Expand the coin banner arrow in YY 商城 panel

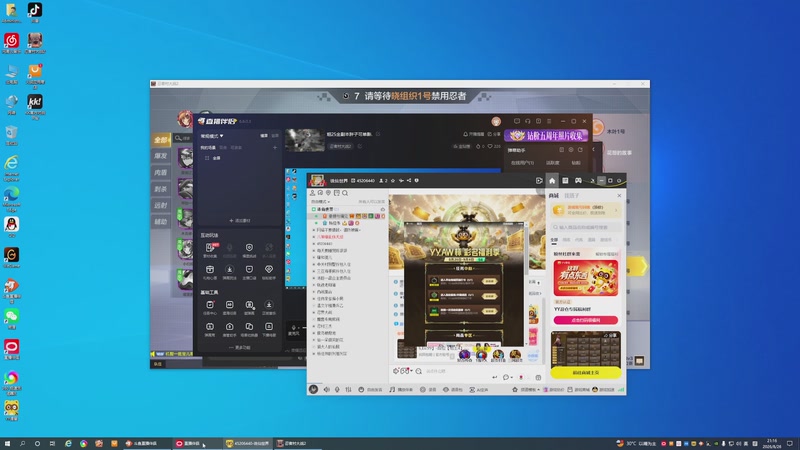[x=616, y=210]
